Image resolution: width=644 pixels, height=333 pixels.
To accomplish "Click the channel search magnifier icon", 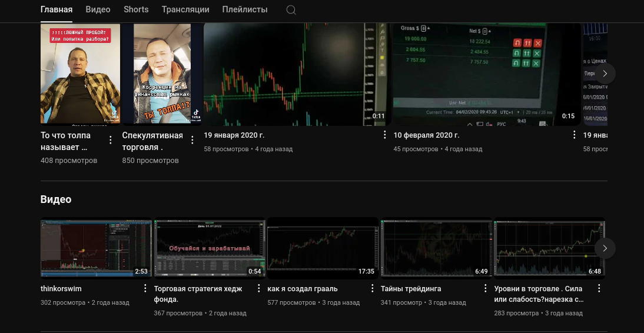I will [x=291, y=10].
